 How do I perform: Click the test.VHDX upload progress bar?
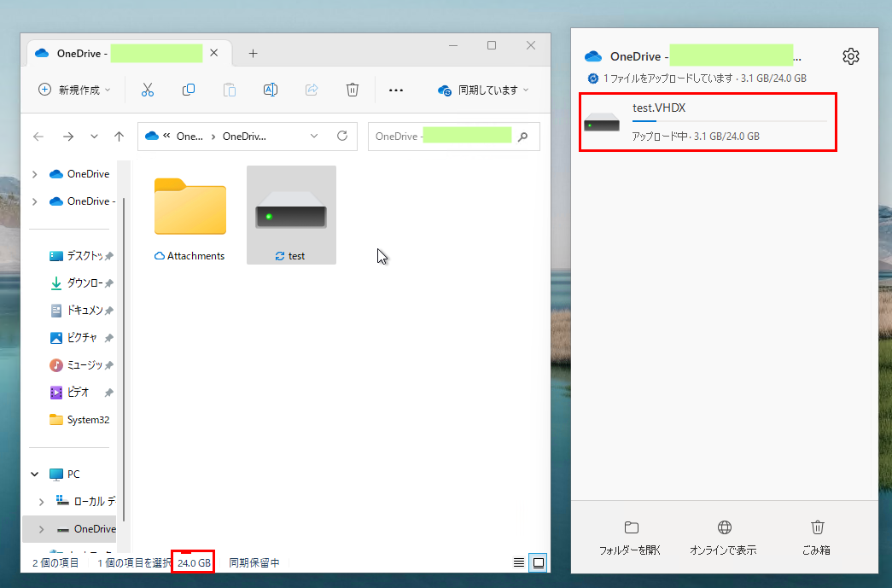pyautogui.click(x=729, y=121)
